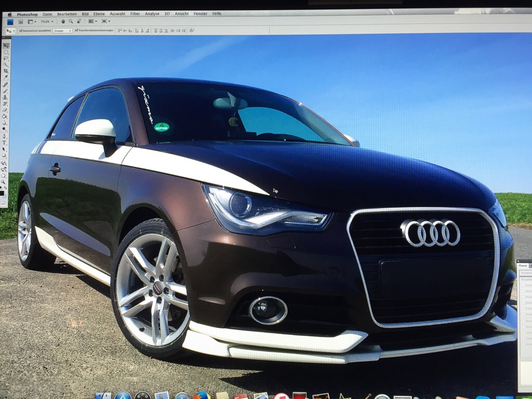Open the Bearbeiten menu
This screenshot has height=399, width=532.
coord(67,14)
